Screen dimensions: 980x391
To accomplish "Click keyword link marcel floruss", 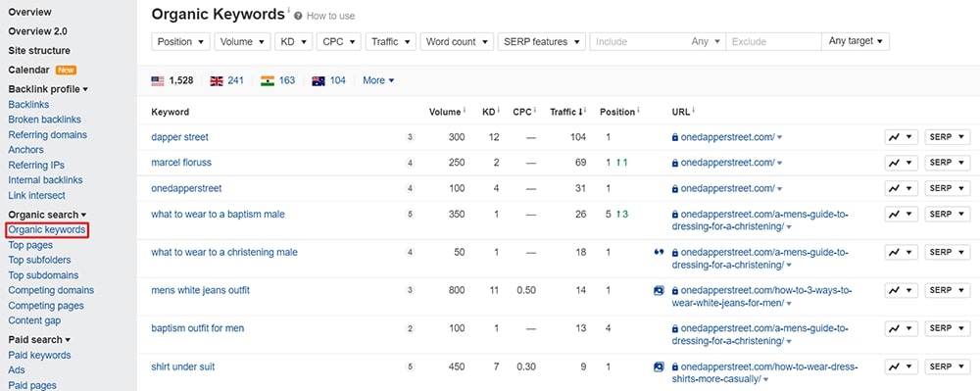I will 181,163.
